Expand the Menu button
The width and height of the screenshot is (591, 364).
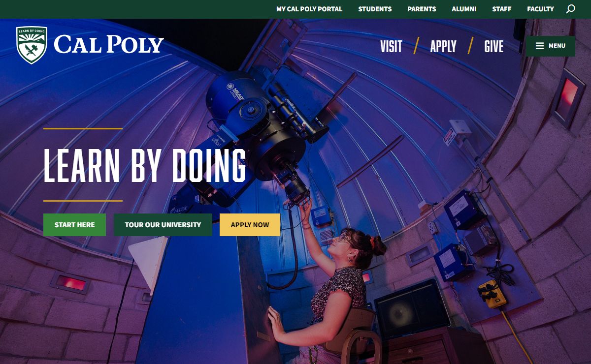point(551,46)
